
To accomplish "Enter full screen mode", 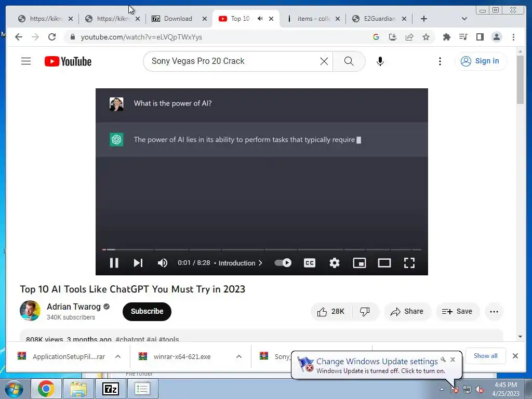I will click(409, 263).
